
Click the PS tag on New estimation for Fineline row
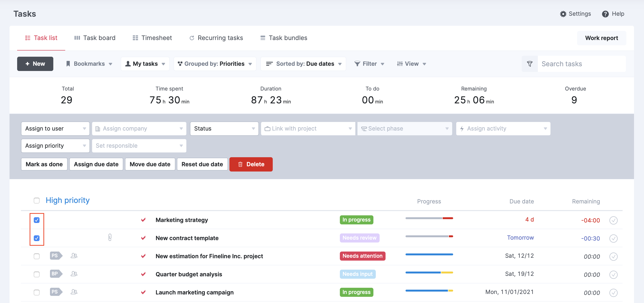(x=56, y=256)
